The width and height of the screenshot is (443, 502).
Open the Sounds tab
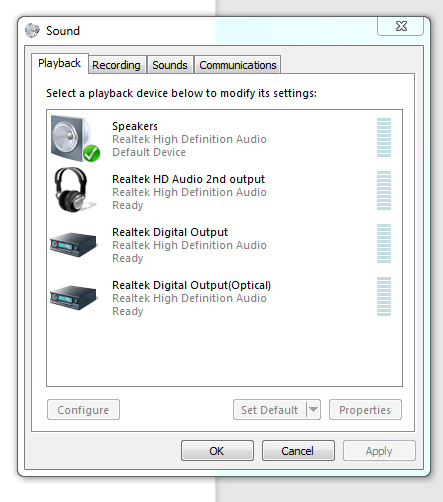click(170, 65)
